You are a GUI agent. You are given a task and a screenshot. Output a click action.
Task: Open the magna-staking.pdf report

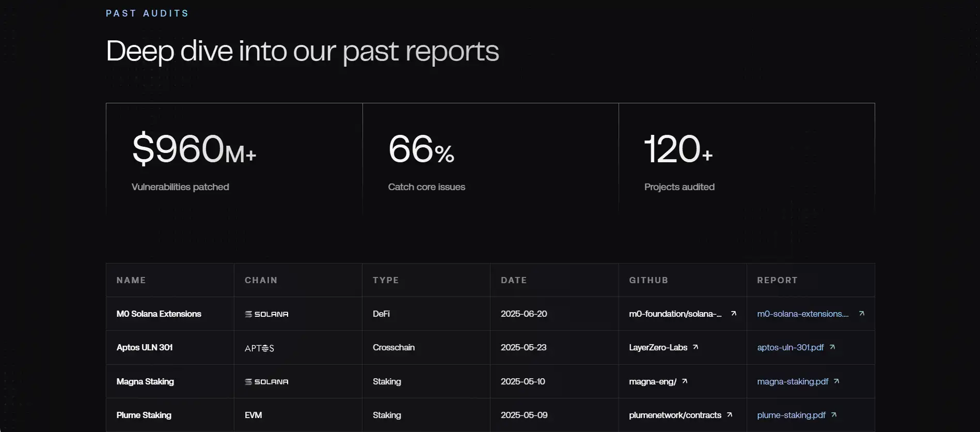tap(792, 381)
